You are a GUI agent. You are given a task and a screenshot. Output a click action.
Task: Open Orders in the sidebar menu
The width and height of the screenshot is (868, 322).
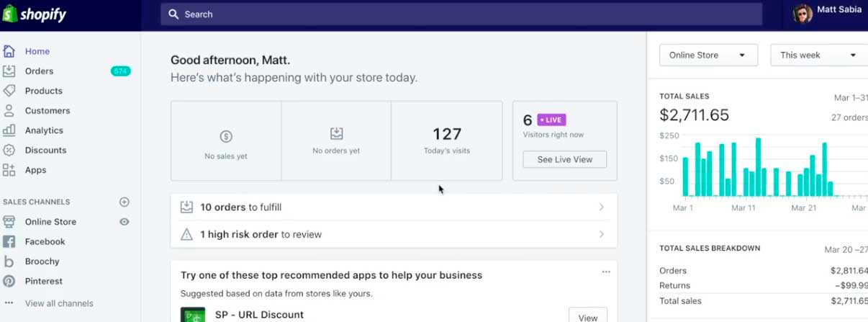tap(39, 71)
